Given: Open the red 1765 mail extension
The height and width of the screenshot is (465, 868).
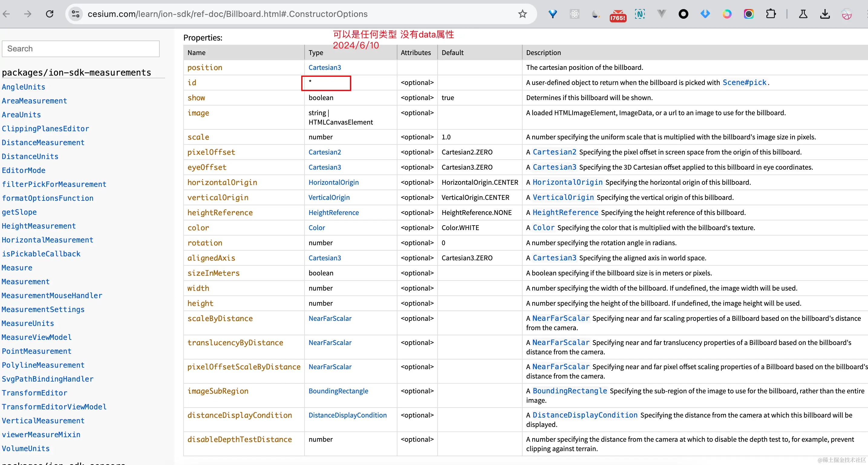Looking at the screenshot, I should 617,15.
